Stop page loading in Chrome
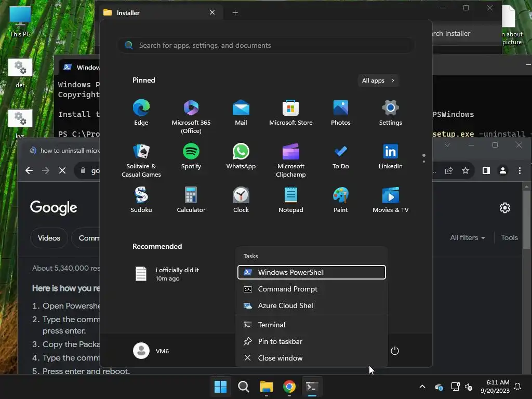This screenshot has height=399, width=532. (x=62, y=170)
